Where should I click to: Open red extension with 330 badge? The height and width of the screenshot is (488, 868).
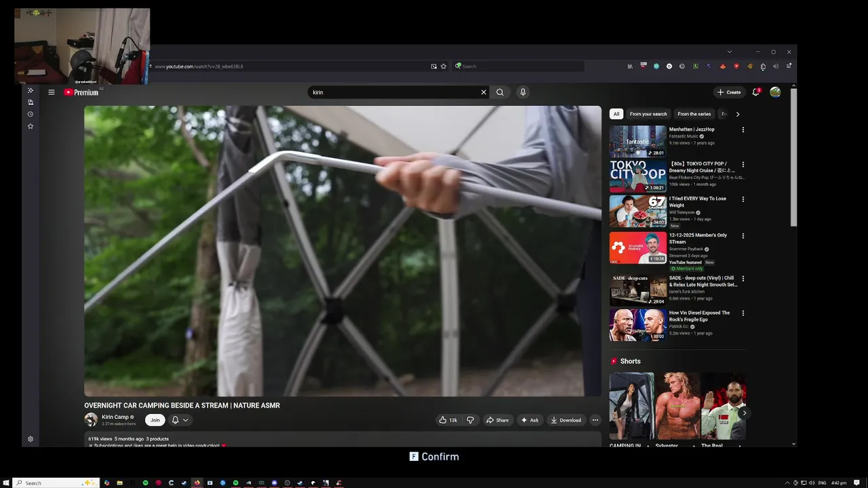[x=643, y=66]
